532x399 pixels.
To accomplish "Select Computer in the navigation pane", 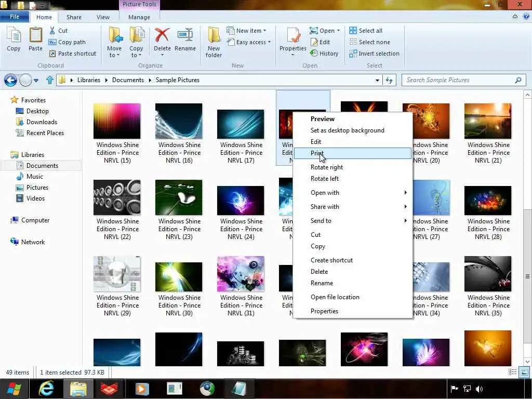I will 35,220.
